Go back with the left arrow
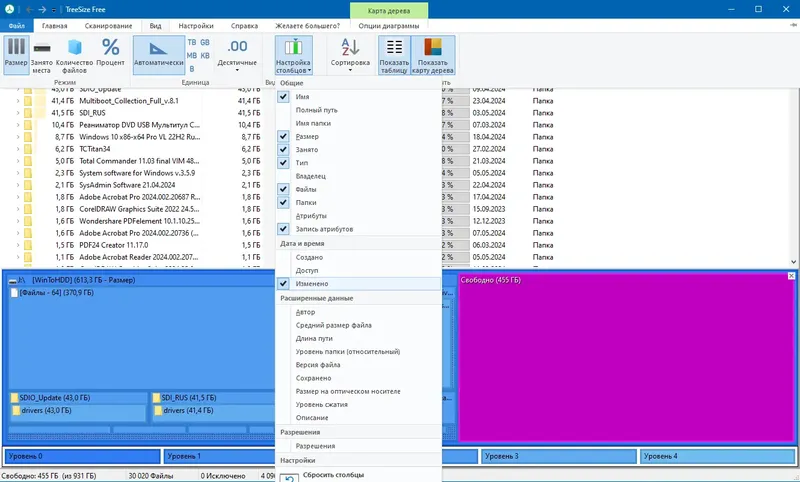Image resolution: width=800 pixels, height=482 pixels. pos(29,10)
